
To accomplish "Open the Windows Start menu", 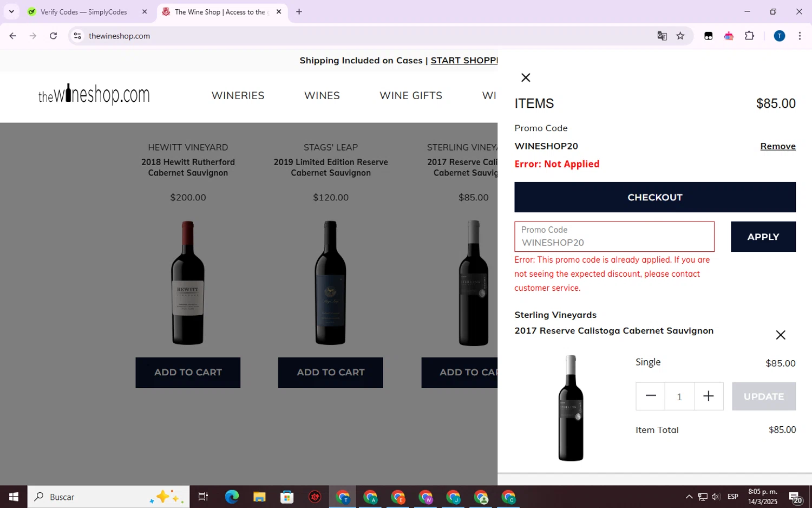I will (14, 497).
